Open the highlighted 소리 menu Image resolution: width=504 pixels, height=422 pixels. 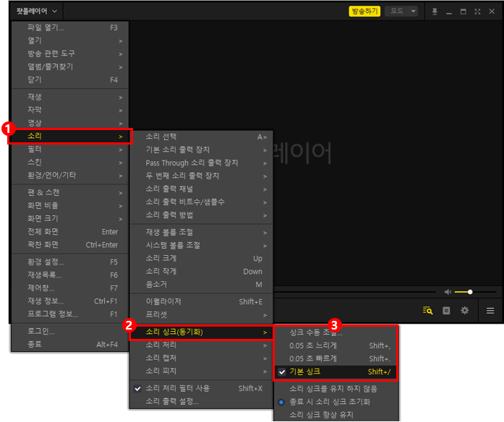pos(70,136)
